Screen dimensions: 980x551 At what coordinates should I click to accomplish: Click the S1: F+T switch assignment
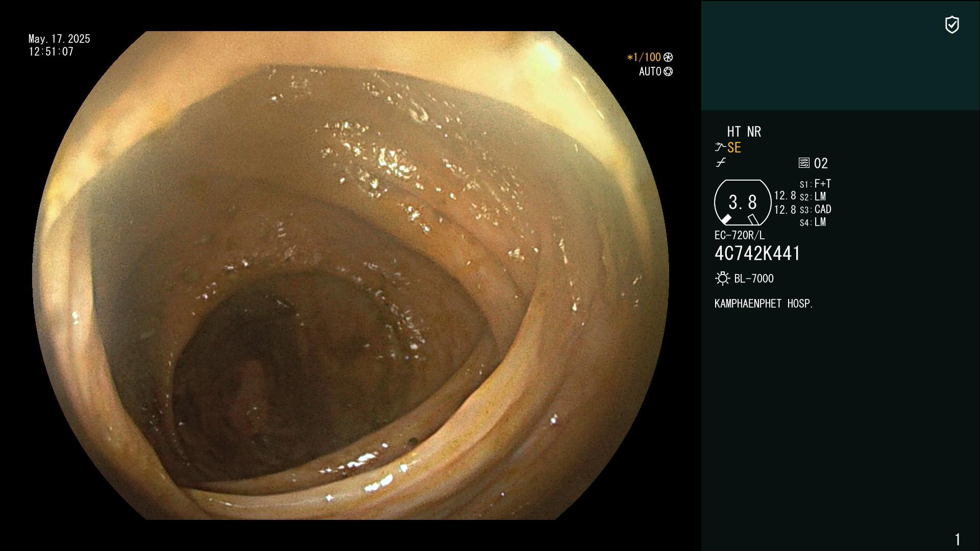815,184
